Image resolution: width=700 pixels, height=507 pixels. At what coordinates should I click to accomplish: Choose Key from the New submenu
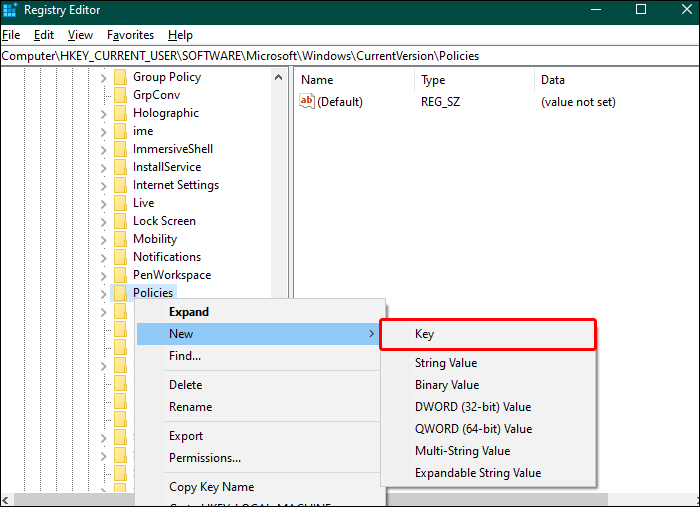(487, 335)
